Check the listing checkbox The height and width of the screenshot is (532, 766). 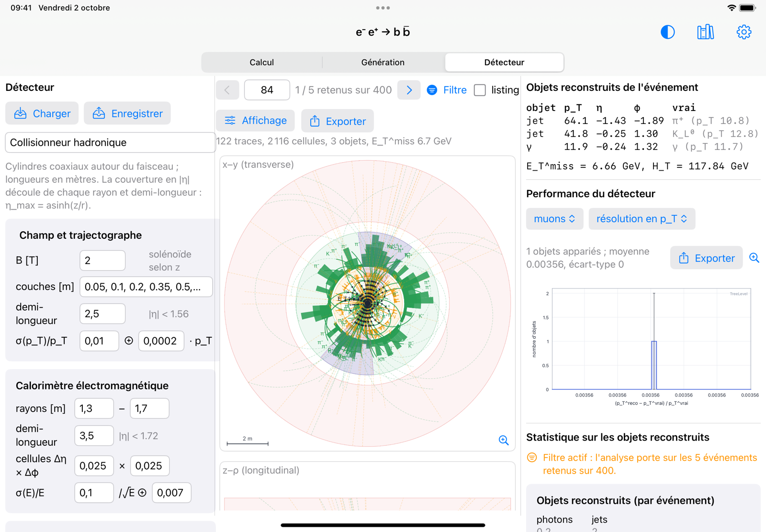480,90
